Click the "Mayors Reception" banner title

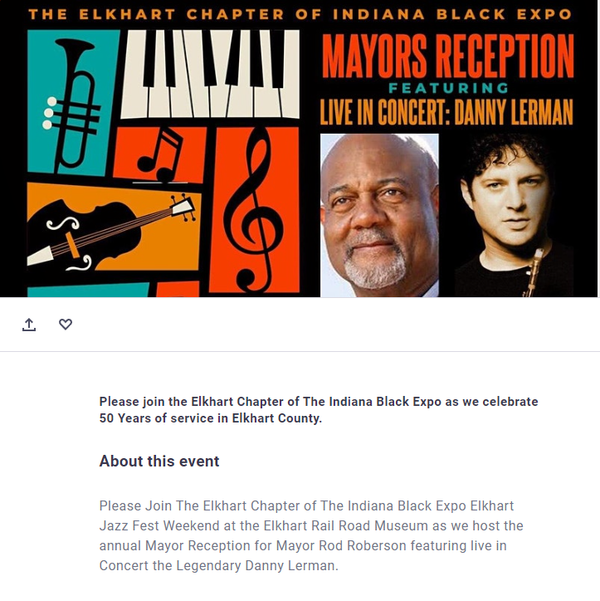pos(448,56)
